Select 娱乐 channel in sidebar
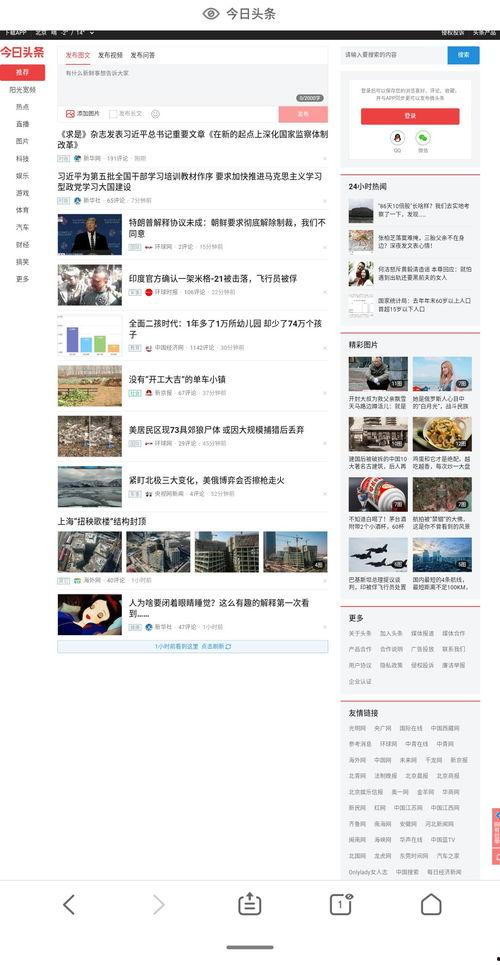The width and height of the screenshot is (500, 965). click(22, 176)
